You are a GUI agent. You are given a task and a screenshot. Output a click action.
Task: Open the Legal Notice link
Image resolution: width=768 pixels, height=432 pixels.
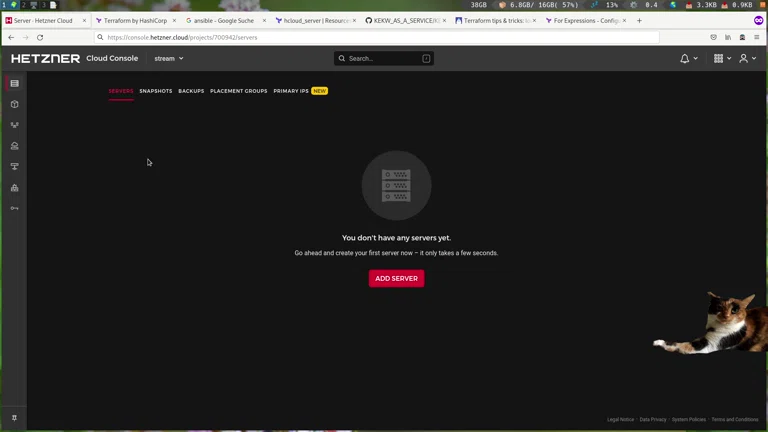620,419
